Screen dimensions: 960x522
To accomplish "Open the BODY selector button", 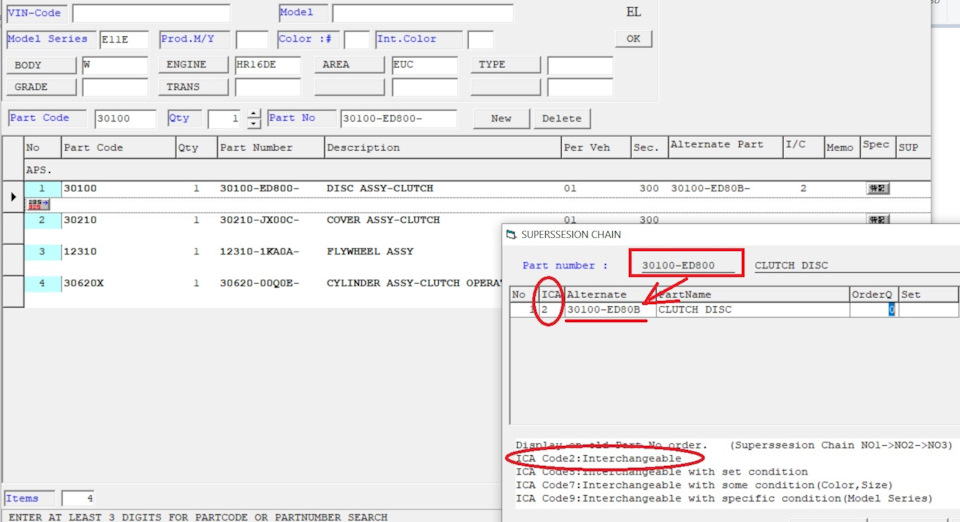I will click(x=41, y=65).
